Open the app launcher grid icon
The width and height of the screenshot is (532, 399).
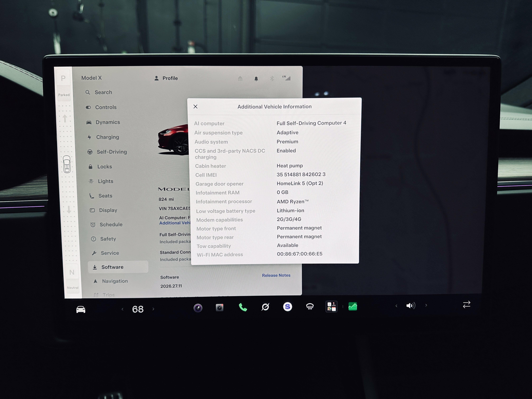click(x=331, y=306)
